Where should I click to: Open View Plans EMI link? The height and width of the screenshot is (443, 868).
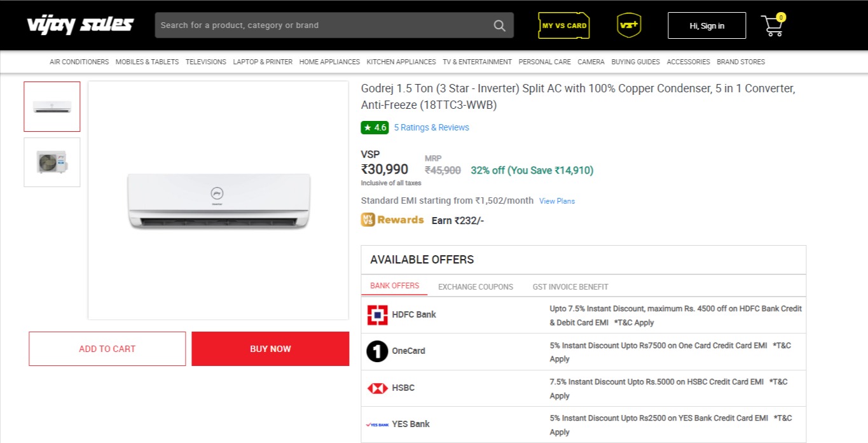click(x=557, y=201)
